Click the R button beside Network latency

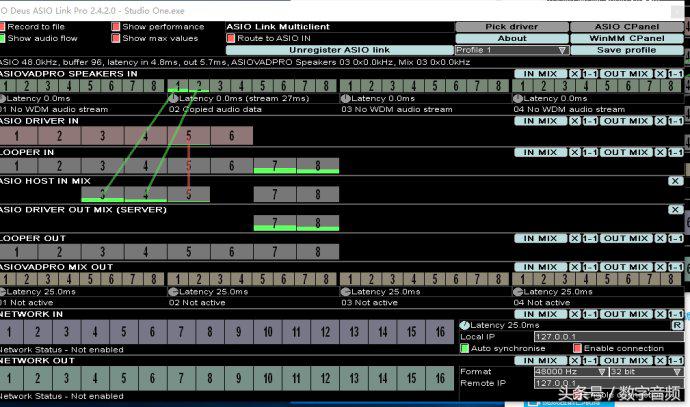click(677, 326)
